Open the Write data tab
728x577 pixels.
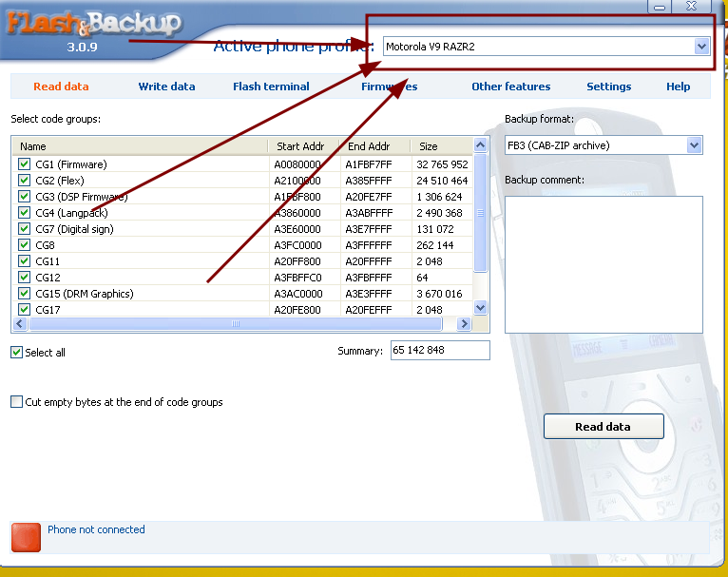pyautogui.click(x=166, y=87)
